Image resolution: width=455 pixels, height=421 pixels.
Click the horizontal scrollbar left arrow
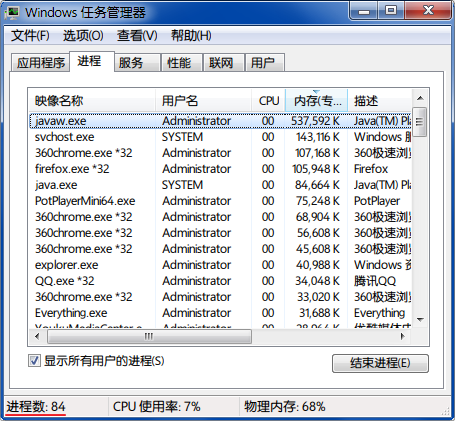tap(37, 336)
